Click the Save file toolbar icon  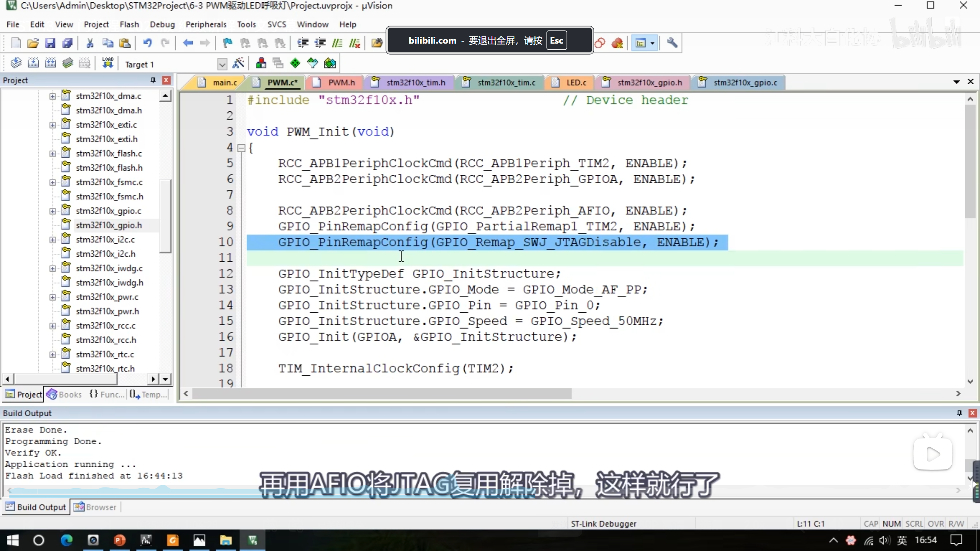tap(50, 43)
